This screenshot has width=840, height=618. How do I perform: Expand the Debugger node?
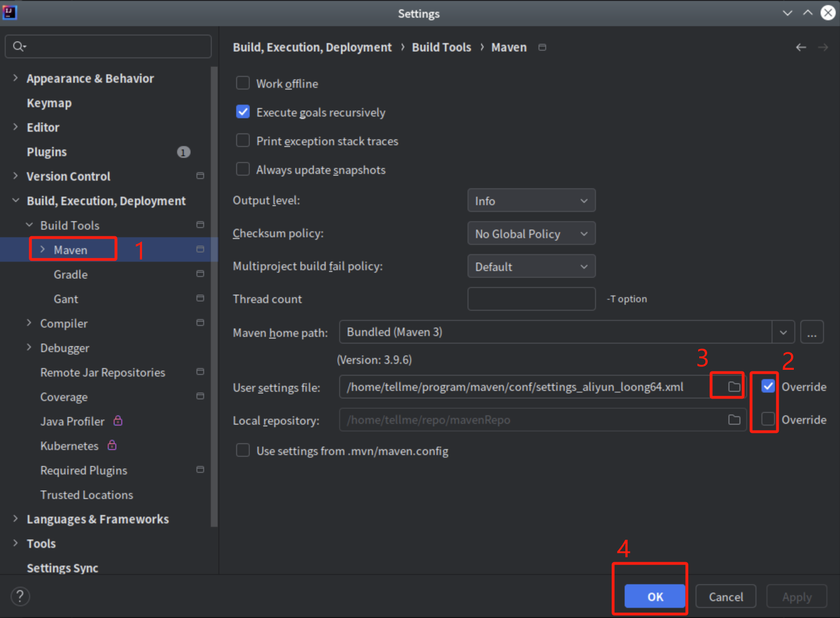click(x=29, y=348)
